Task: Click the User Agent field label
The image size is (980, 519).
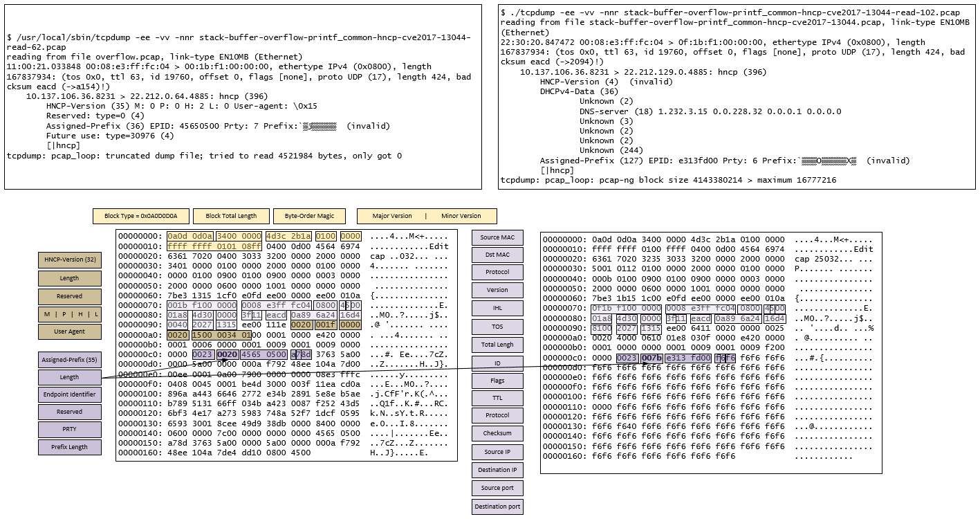Action: 70,332
